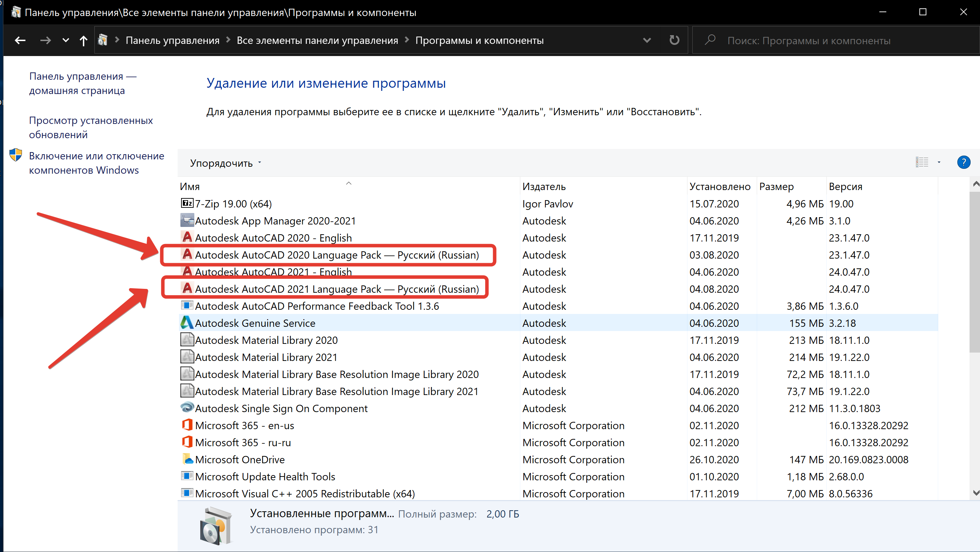Expand the chevron after Панель управления breadcrumb
The height and width of the screenshot is (552, 980).
coord(228,40)
